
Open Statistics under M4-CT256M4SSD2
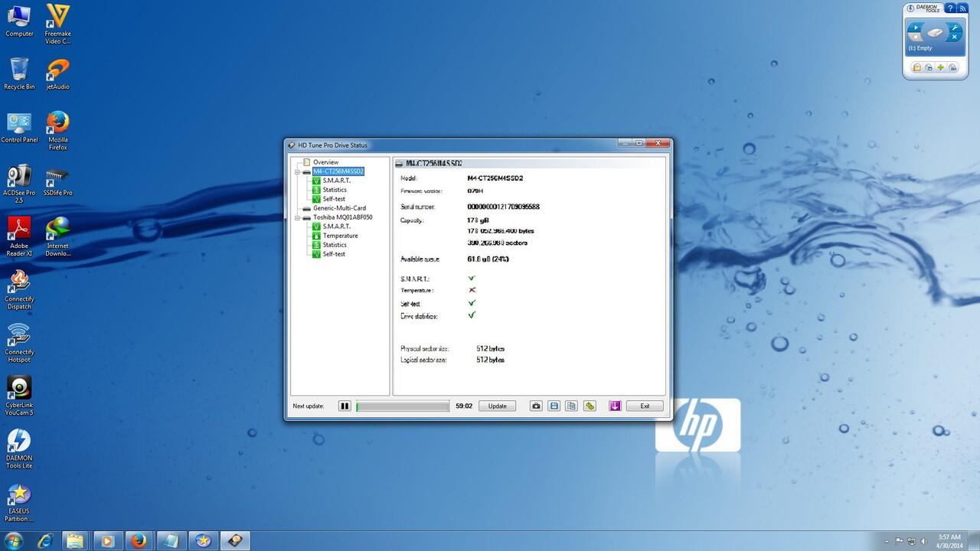(335, 190)
